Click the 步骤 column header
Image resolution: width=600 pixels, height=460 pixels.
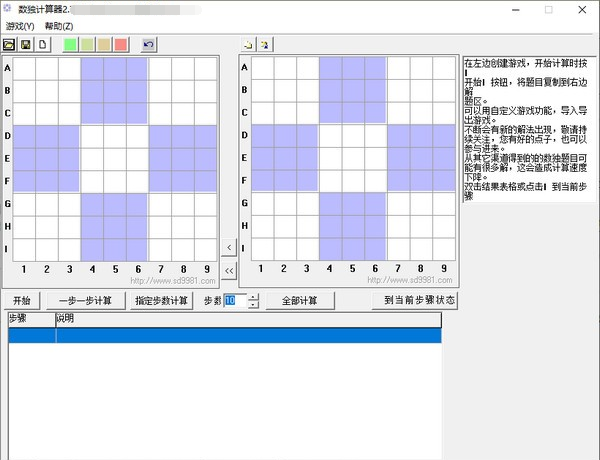(x=32, y=319)
